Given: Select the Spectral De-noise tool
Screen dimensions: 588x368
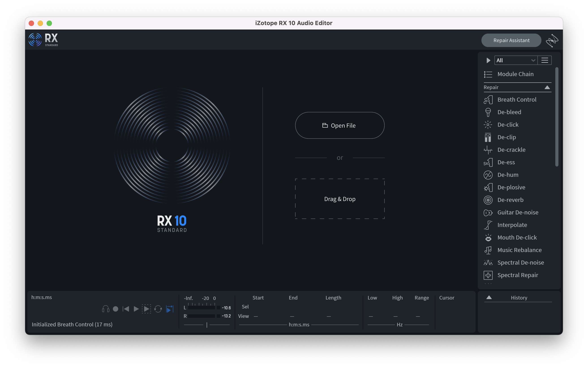Looking at the screenshot, I should (520, 262).
